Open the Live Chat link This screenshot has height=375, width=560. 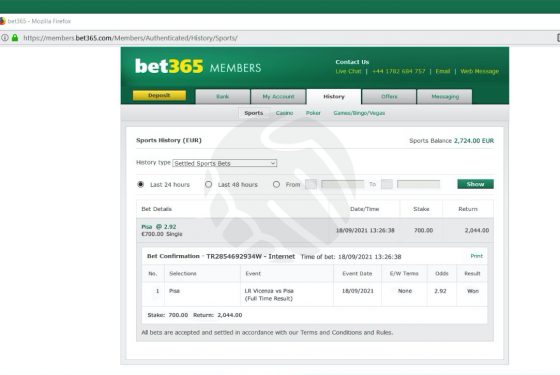click(x=348, y=71)
